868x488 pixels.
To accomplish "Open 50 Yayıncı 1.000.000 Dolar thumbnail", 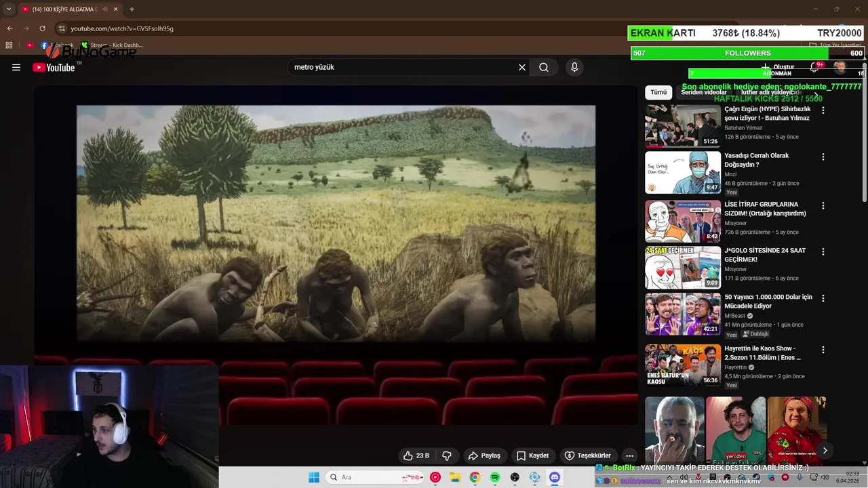I will click(x=683, y=314).
